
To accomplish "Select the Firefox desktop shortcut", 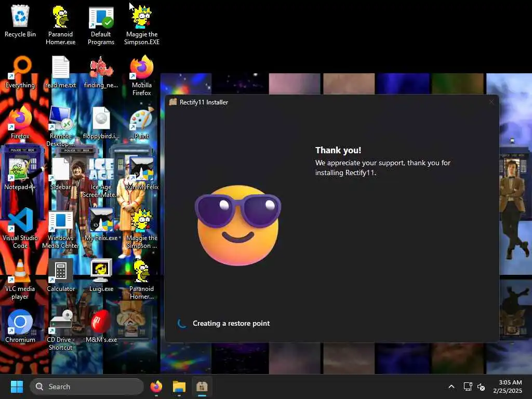I will click(20, 123).
